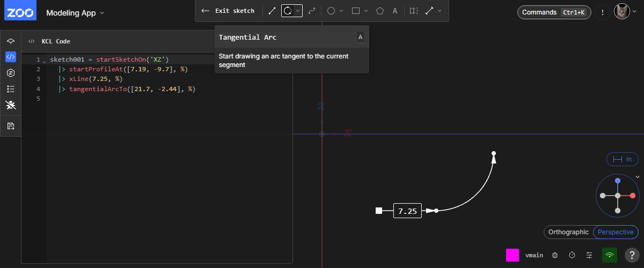Switch camera to Orthographic projection
The image size is (644, 268).
tap(568, 232)
